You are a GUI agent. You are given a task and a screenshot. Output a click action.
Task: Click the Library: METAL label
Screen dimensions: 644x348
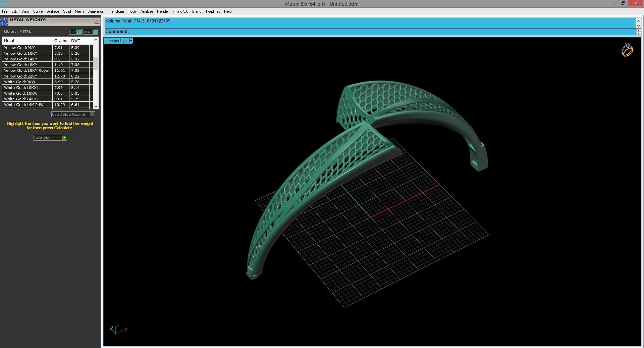17,32
